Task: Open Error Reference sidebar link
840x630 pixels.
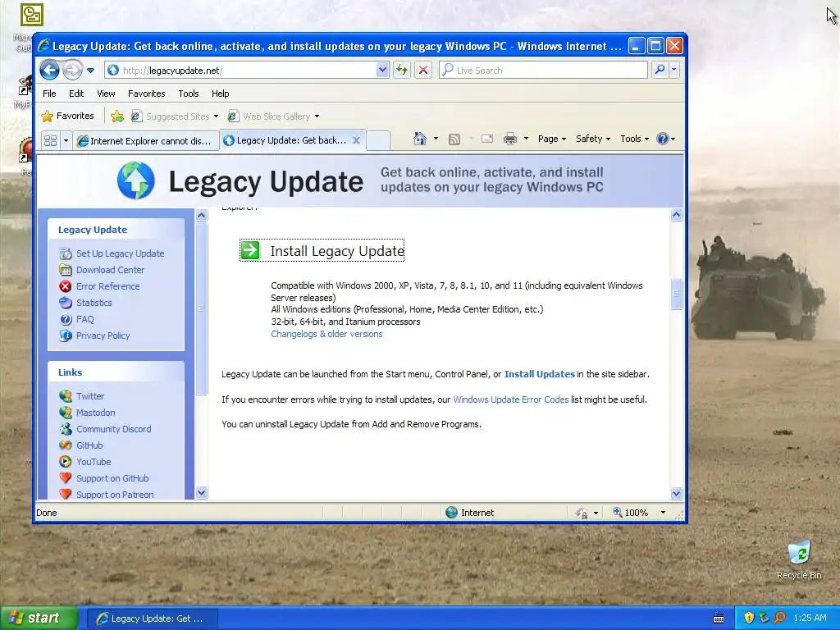Action: pyautogui.click(x=107, y=286)
